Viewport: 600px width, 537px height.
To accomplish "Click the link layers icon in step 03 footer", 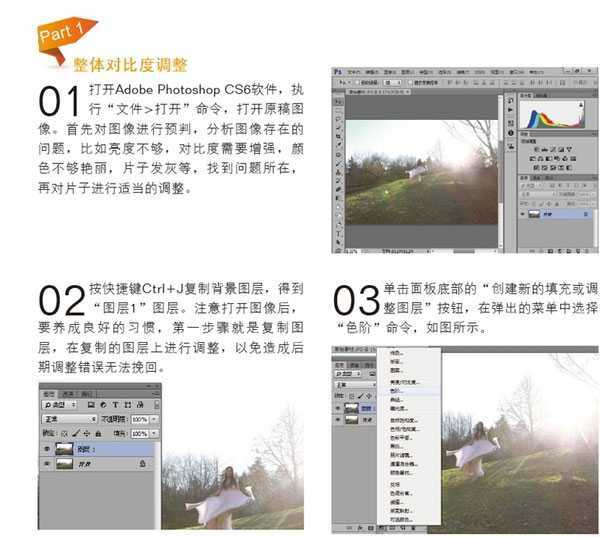I will point(349,528).
